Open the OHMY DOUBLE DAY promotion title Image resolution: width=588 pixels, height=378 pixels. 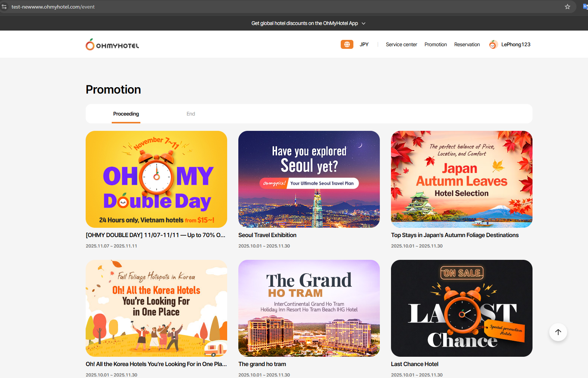[156, 235]
